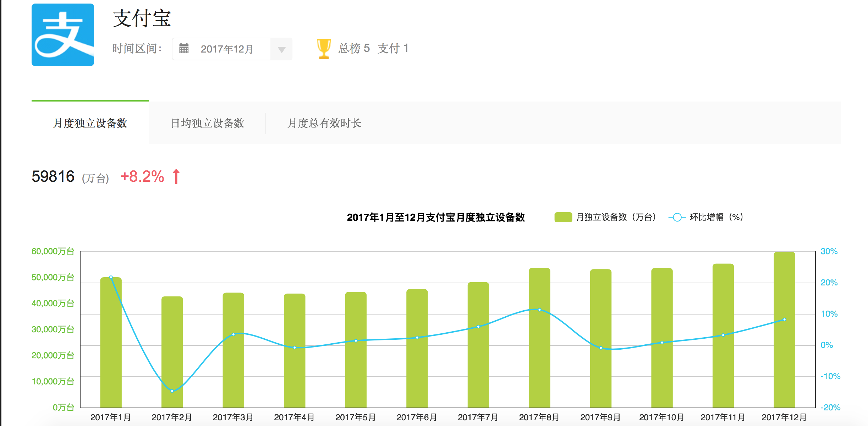Click the 时间区间 label
This screenshot has height=426, width=868.
(137, 49)
